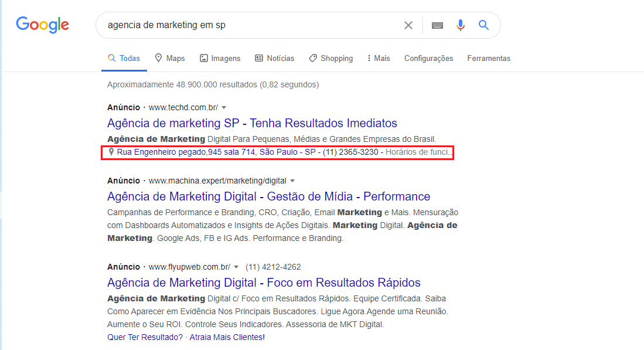Viewport: 644px width, 350px height.
Task: Open ad 'Agência de Marketing Digital - Foco em Resultados Rápidos'
Action: 264,283
